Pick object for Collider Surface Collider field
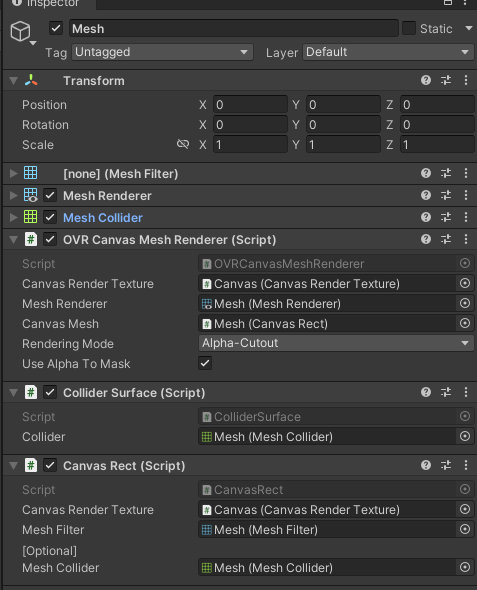The height and width of the screenshot is (590, 477). point(465,436)
